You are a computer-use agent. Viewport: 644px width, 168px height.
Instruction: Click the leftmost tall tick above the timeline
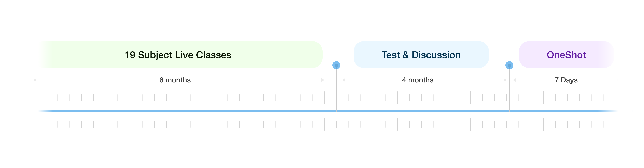click(106, 98)
